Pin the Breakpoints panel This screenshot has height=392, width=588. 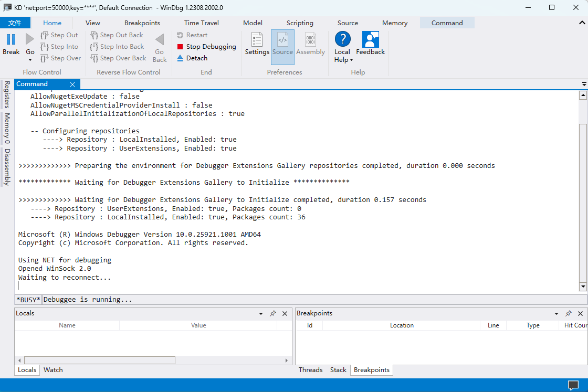[x=568, y=313]
